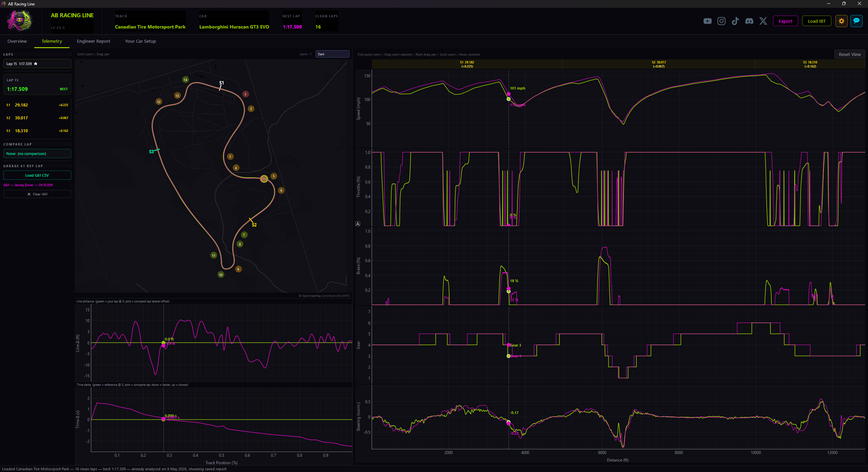Open the Instagram icon link
This screenshot has height=472, width=868.
(722, 21)
